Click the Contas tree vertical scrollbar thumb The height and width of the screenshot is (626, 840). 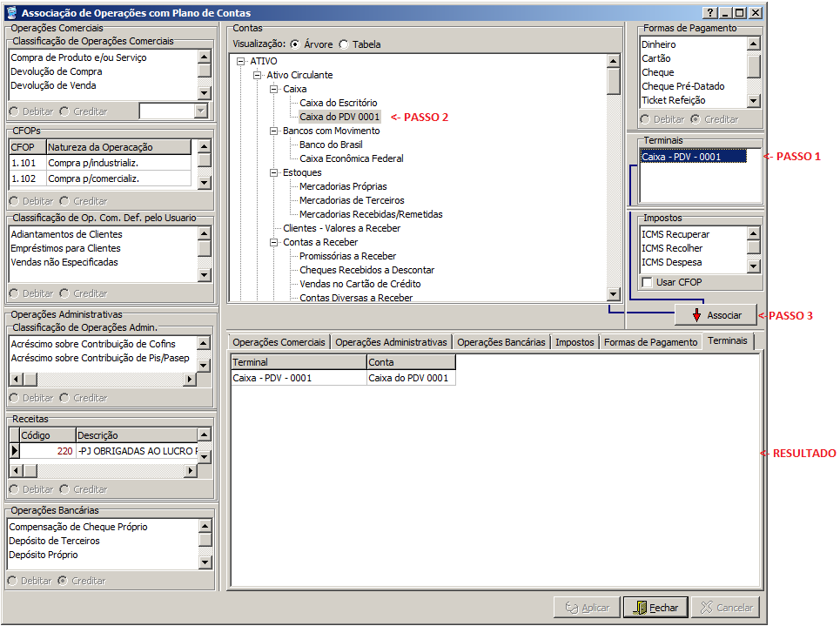point(614,80)
